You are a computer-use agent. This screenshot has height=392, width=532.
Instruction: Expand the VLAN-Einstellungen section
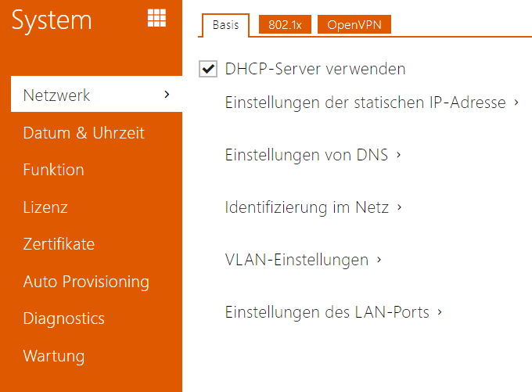(303, 260)
